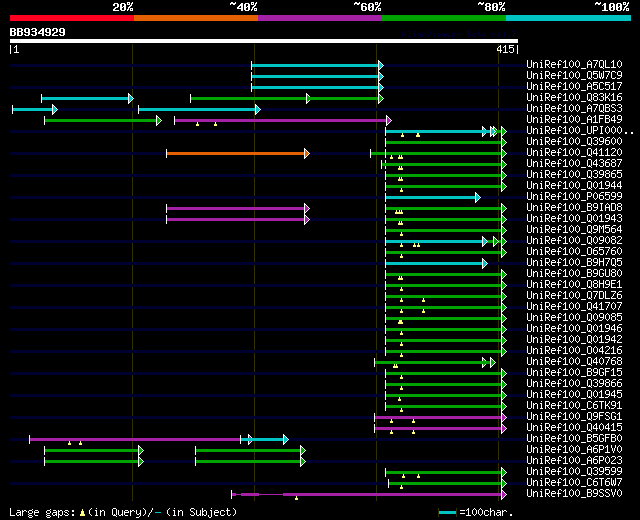Click the white BB934929 query bar
This screenshot has width=640, height=520.
pyautogui.click(x=264, y=41)
